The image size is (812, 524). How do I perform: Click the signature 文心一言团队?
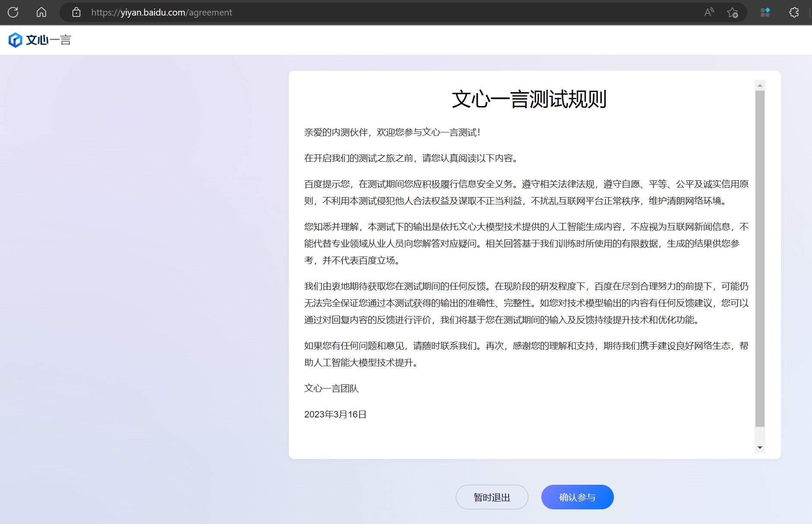click(x=332, y=389)
